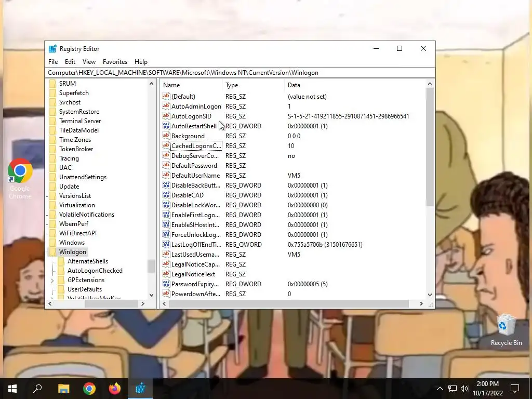Select the DisableLockWor... DWORD icon

tap(166, 205)
